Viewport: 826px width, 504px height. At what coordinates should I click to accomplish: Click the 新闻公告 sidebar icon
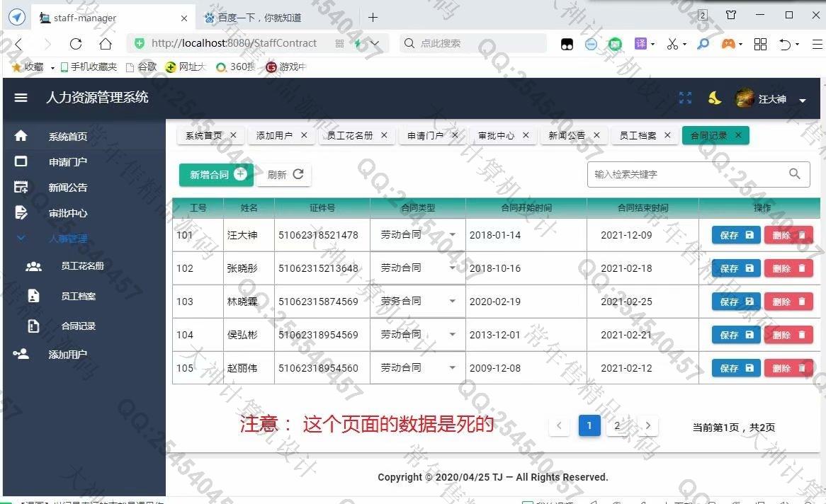click(21, 187)
